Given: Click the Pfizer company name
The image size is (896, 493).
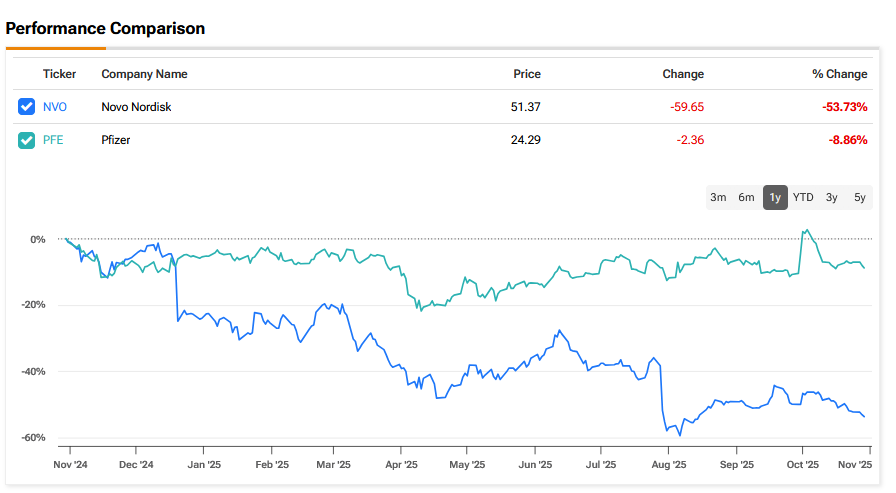Looking at the screenshot, I should pos(116,140).
